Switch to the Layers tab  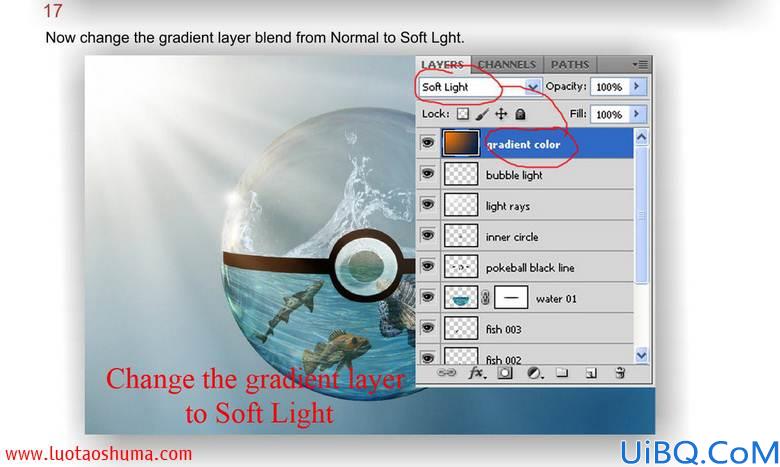pyautogui.click(x=442, y=65)
